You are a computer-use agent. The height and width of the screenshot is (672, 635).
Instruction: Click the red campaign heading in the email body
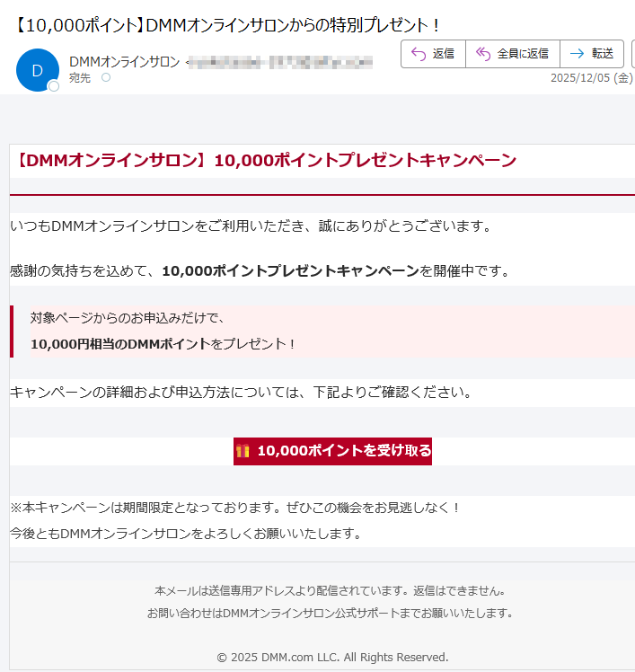pos(267,161)
